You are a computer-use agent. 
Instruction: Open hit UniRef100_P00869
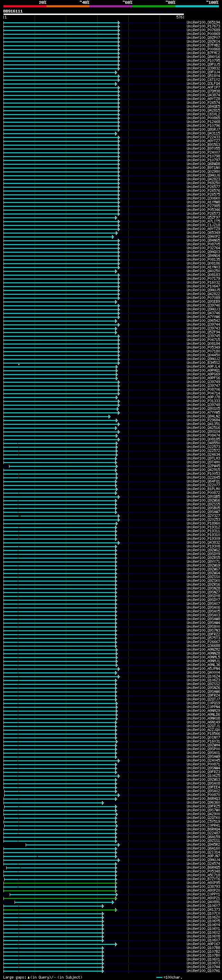point(203,34)
